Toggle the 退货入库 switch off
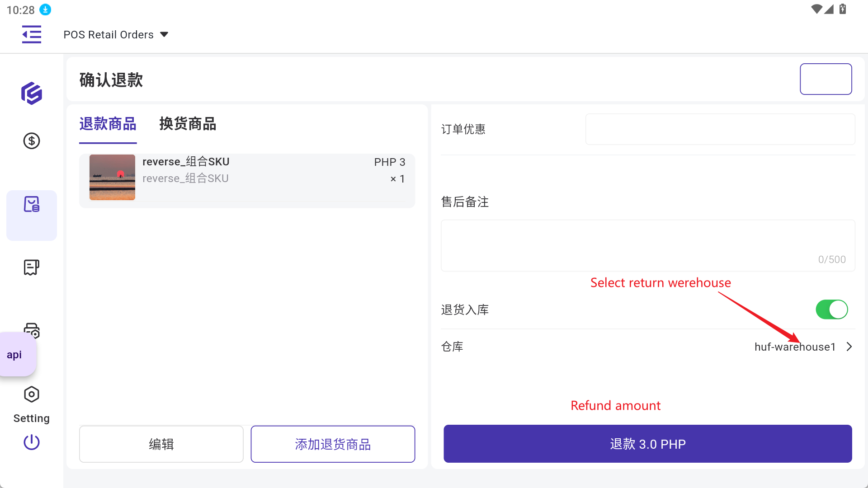Image resolution: width=868 pixels, height=488 pixels. click(x=831, y=310)
